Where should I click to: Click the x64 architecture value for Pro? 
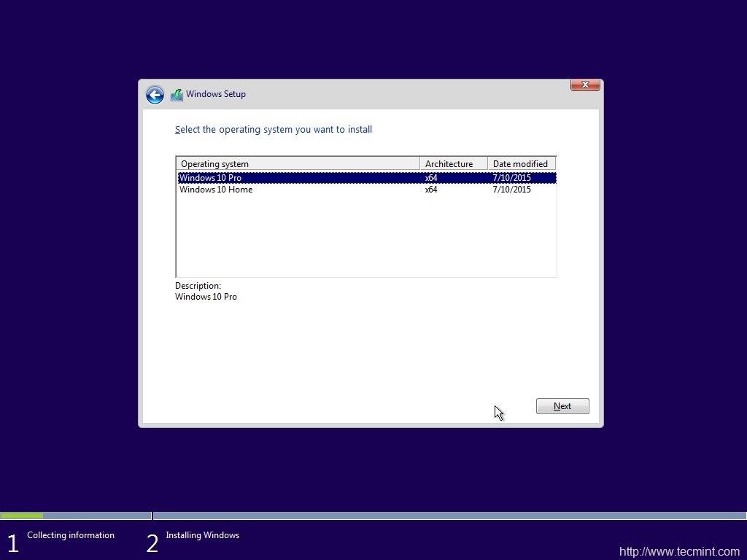click(x=430, y=177)
